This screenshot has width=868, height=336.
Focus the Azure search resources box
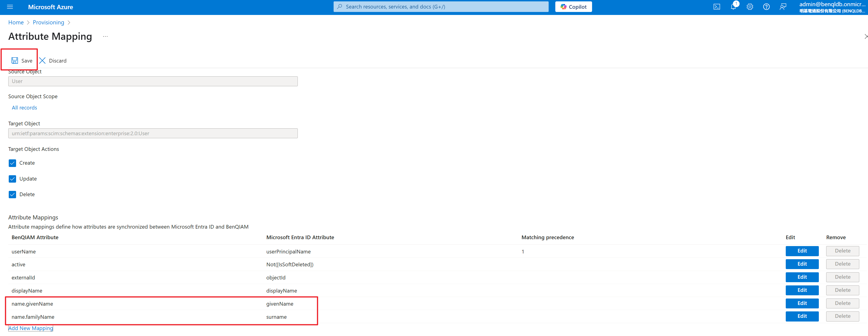(x=441, y=7)
